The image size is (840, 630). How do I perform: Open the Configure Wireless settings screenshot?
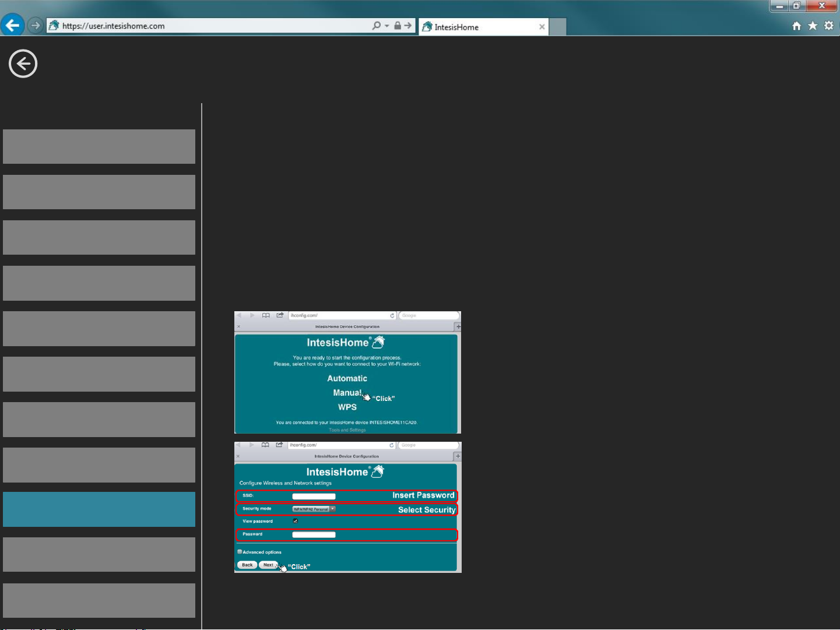point(347,507)
